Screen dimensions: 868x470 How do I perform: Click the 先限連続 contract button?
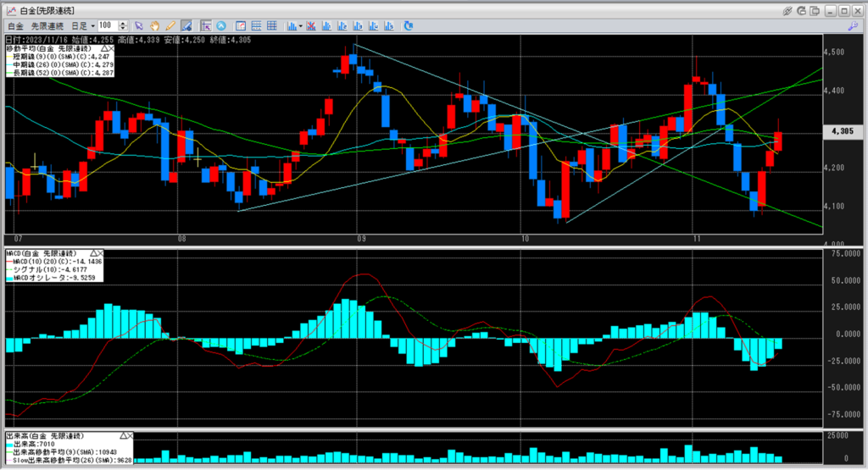click(47, 26)
